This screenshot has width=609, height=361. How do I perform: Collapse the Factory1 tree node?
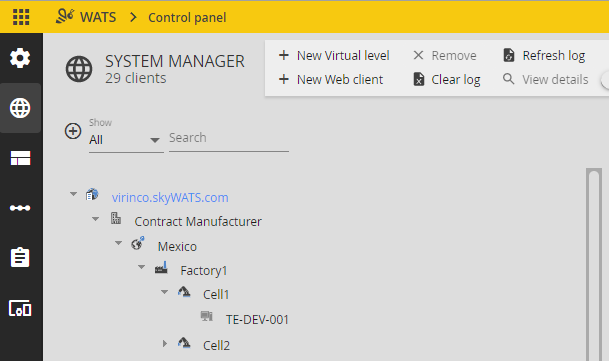pyautogui.click(x=141, y=267)
